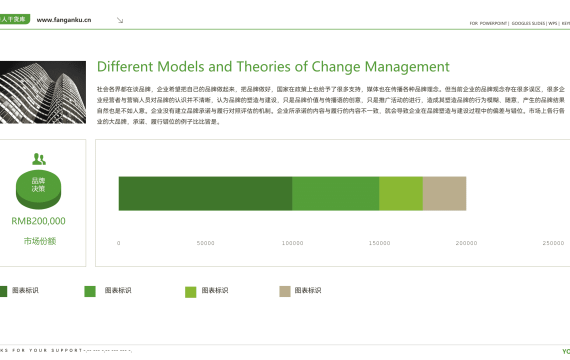Select the dark green bar segment
The image size is (570, 360).
[x=205, y=193]
